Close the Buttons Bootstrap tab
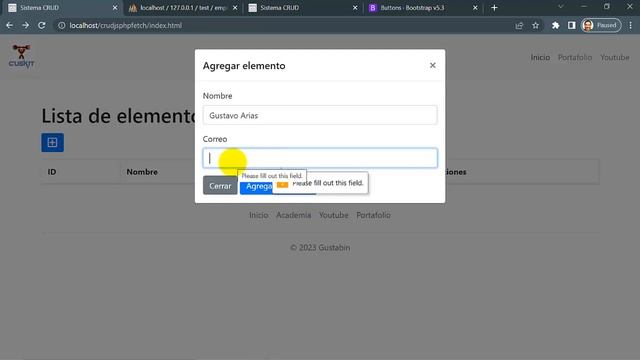 click(475, 8)
